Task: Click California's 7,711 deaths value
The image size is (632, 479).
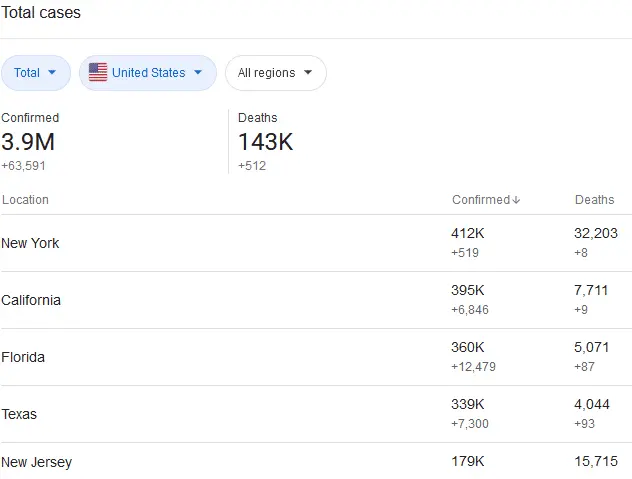Action: coord(592,290)
